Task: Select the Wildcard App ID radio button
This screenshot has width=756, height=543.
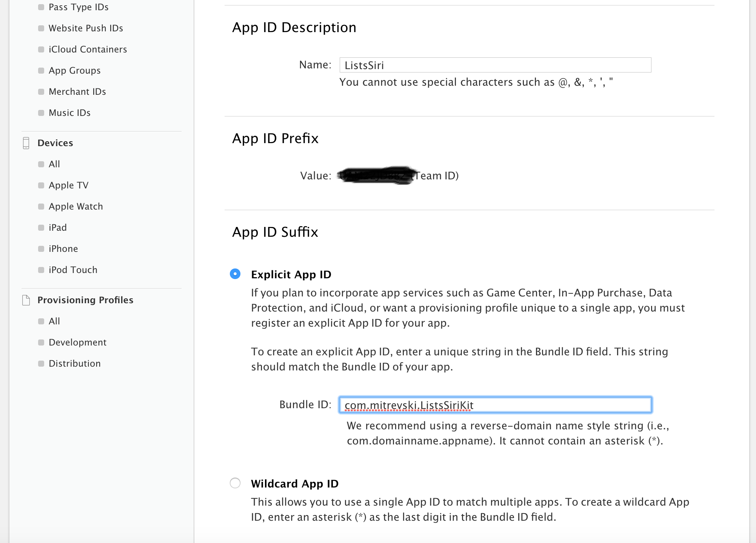Action: (235, 483)
